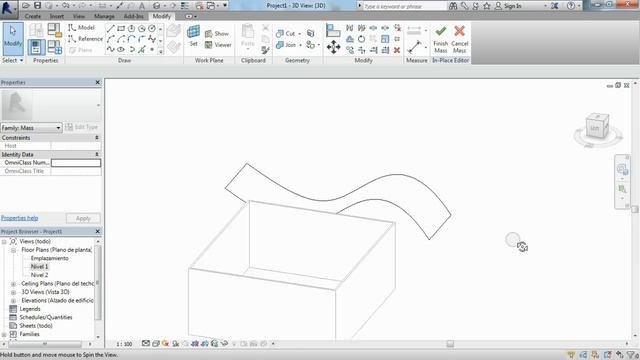Click the Measure between two references icon
640x360 pixels.
[414, 47]
